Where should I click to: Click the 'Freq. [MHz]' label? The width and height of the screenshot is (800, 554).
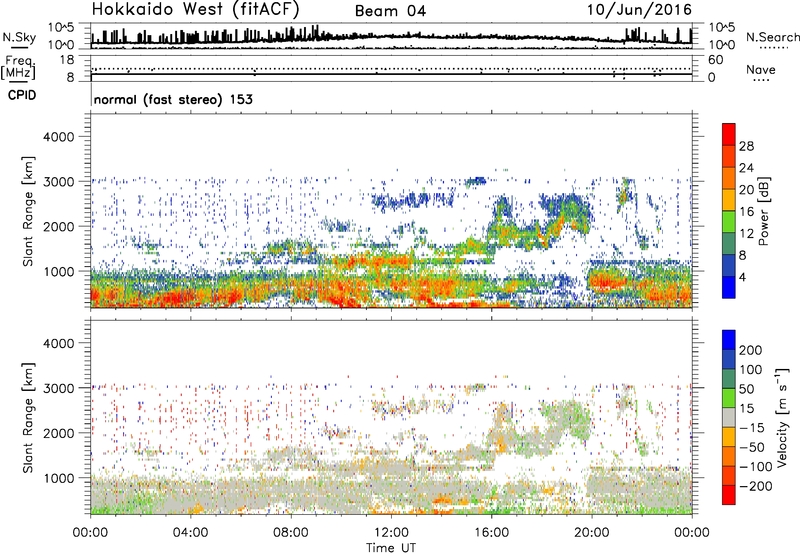[18, 67]
